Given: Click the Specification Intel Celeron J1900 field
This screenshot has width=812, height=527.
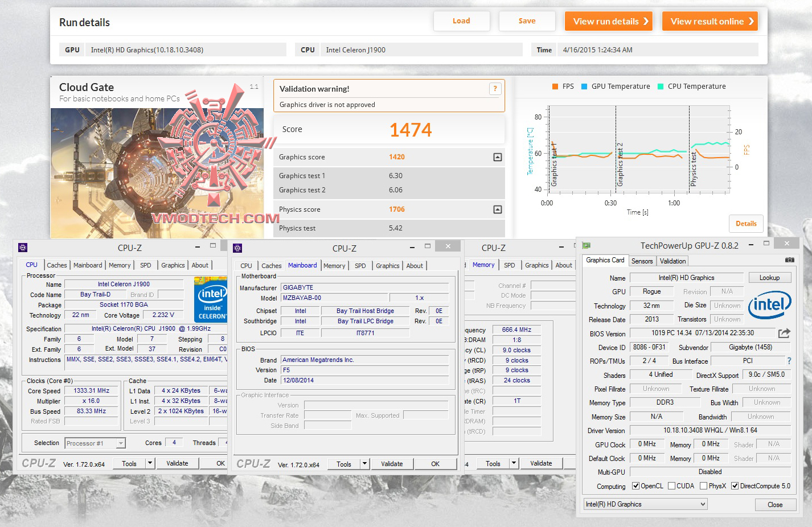Looking at the screenshot, I should coord(146,329).
